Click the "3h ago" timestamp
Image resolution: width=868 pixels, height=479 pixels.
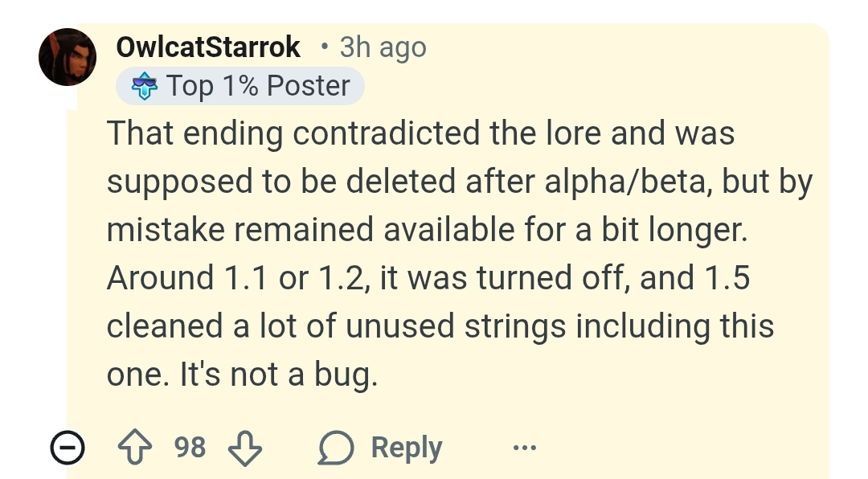(x=383, y=47)
